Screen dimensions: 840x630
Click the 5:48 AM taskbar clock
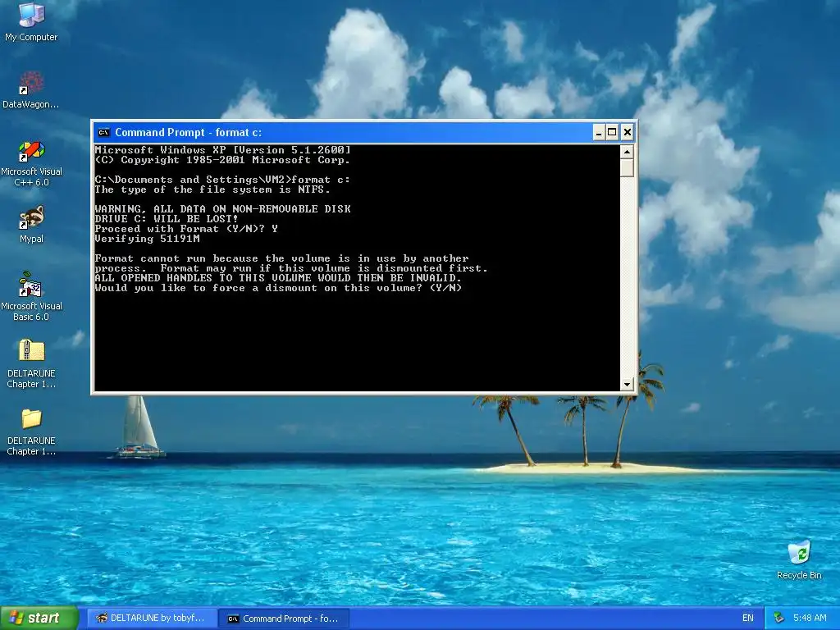(x=810, y=619)
